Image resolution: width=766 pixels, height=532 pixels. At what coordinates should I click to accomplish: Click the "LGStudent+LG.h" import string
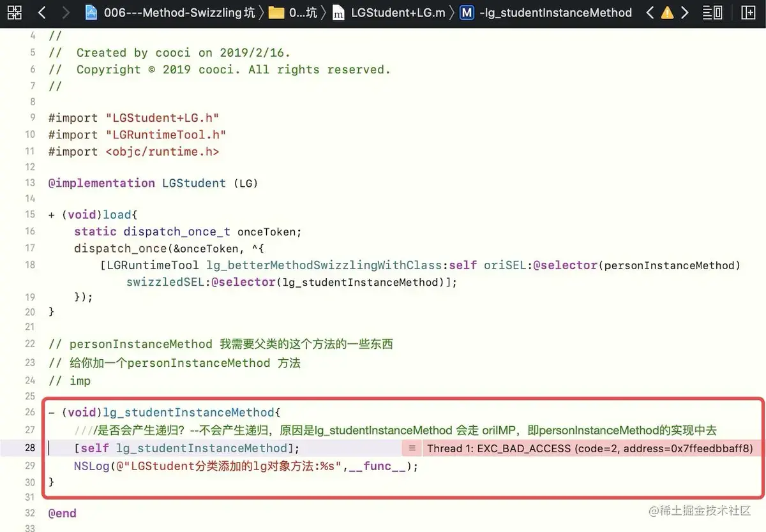click(x=162, y=118)
